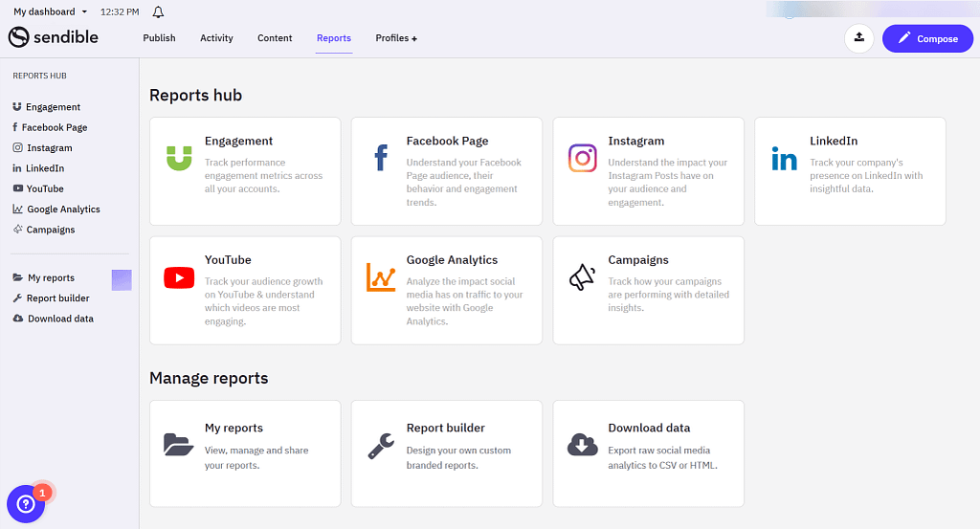Click Download data card cloud icon
The image size is (980, 529).
582,445
